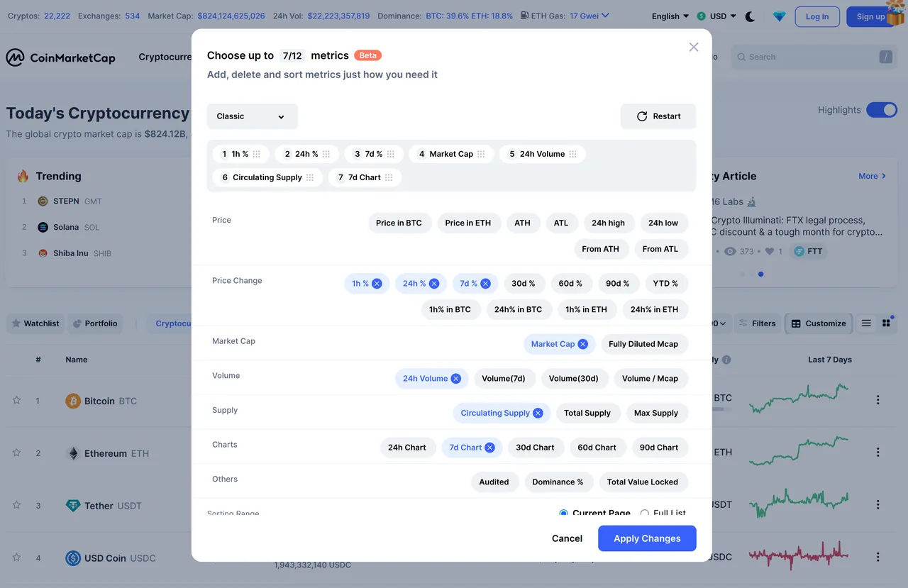Star Bitcoin to add to watchlist
This screenshot has height=588, width=908.
[16, 400]
